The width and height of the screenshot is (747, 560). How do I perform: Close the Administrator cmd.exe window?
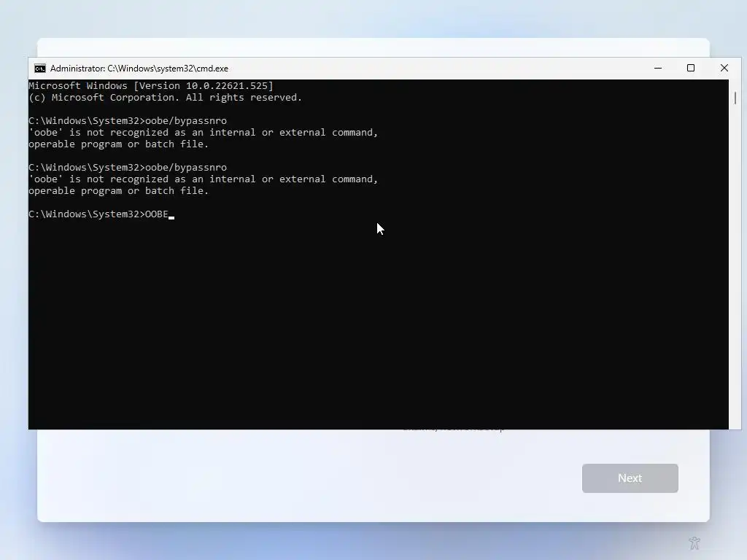tap(724, 68)
